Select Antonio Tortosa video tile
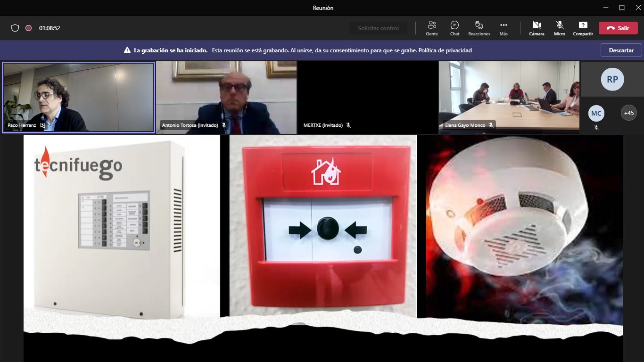 tap(226, 98)
